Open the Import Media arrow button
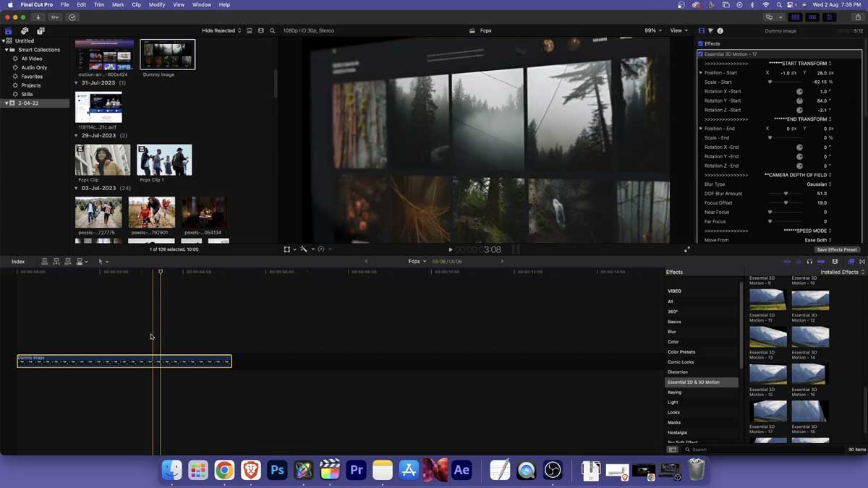Image resolution: width=868 pixels, height=488 pixels. tap(38, 17)
